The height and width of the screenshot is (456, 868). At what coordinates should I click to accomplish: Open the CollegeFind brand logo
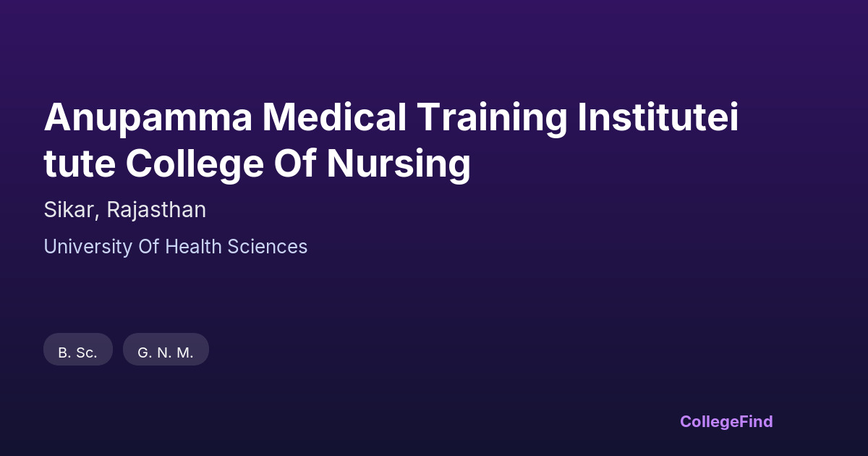(x=726, y=421)
